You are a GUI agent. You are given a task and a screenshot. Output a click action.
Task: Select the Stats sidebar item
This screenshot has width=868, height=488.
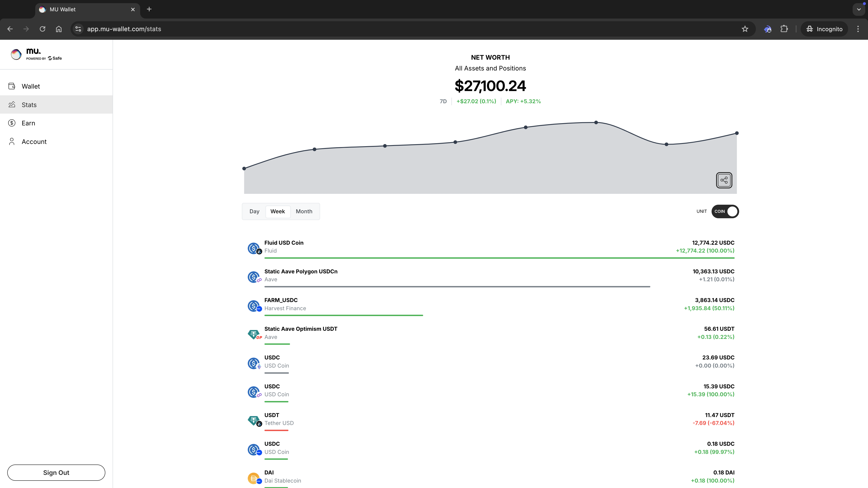pos(56,105)
